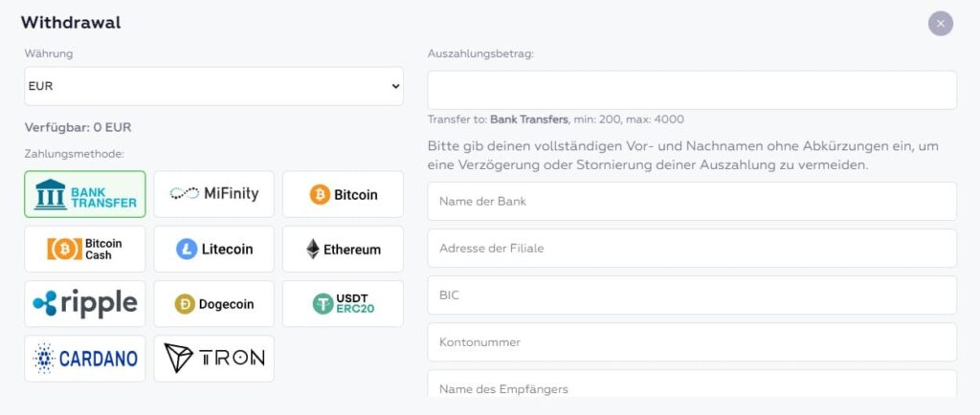Focus the Name des Empfängers field
The width and height of the screenshot is (980, 415).
coord(692,384)
